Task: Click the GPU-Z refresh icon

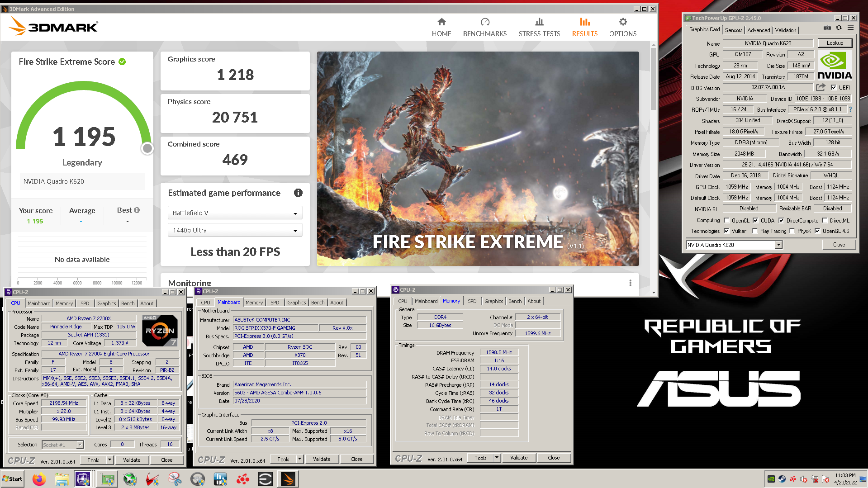Action: [x=839, y=28]
